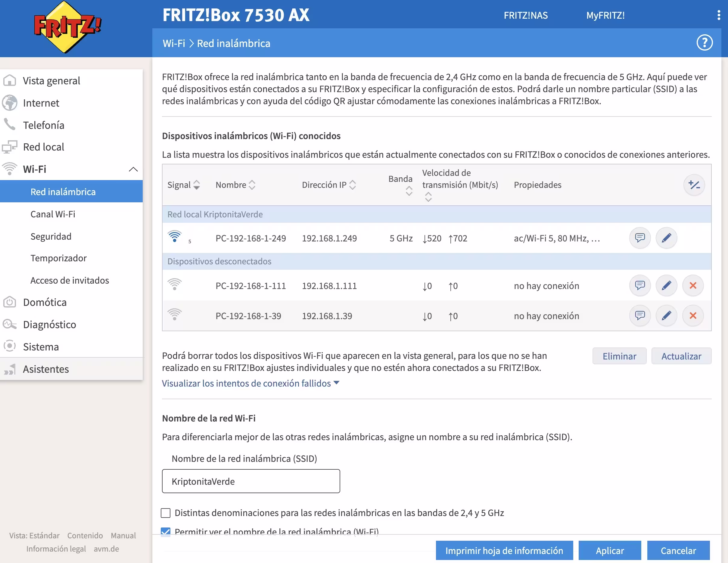
Task: Click the Aplicar button
Action: tap(610, 550)
